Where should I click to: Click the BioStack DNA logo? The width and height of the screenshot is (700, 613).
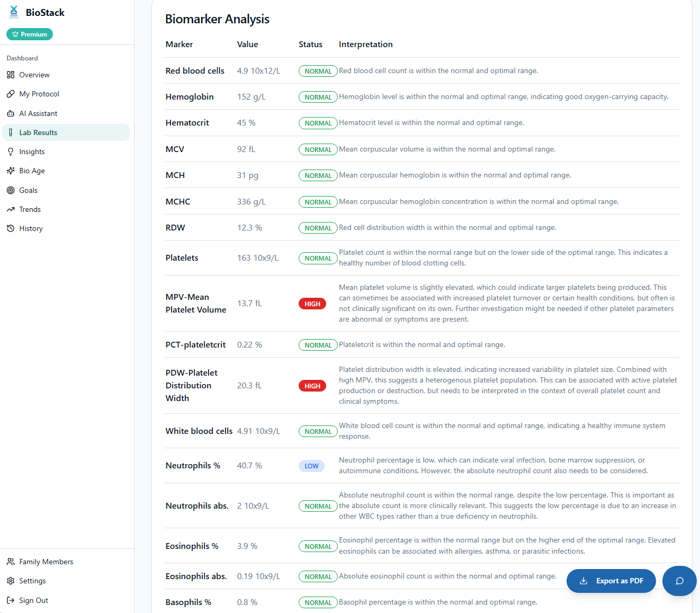(x=13, y=12)
